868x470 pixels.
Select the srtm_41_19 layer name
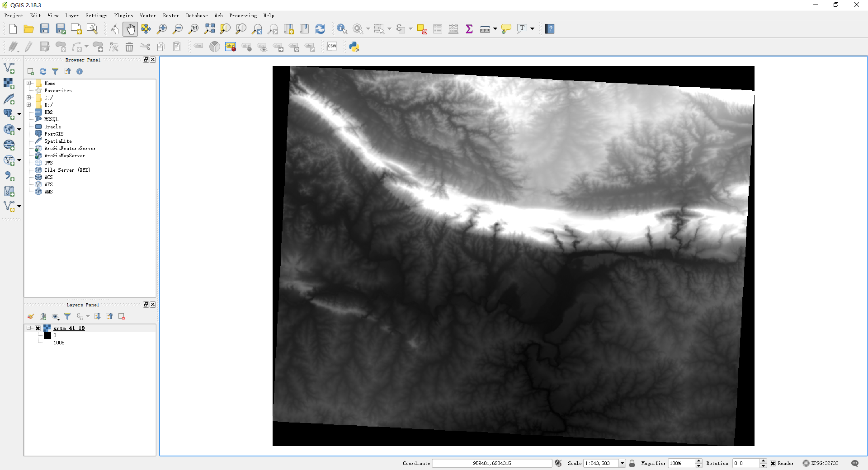[x=69, y=329]
